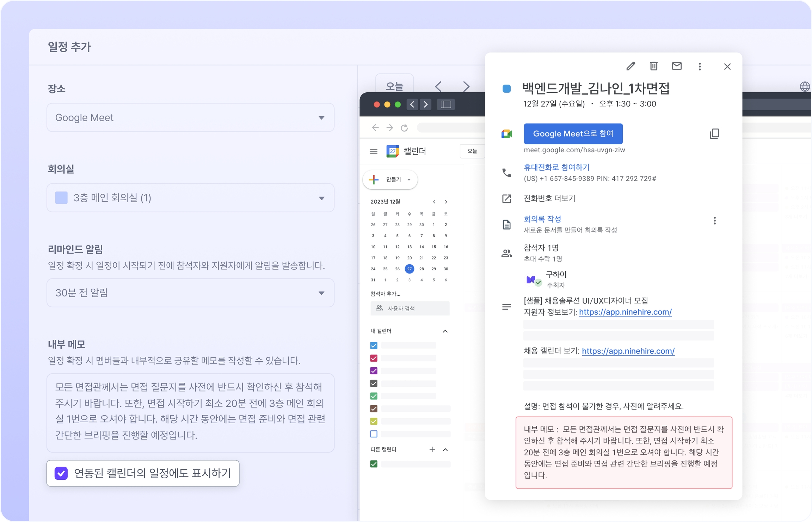Toggle 연동된 캘린더의 일정에도 표시하기 checkbox

click(x=61, y=473)
